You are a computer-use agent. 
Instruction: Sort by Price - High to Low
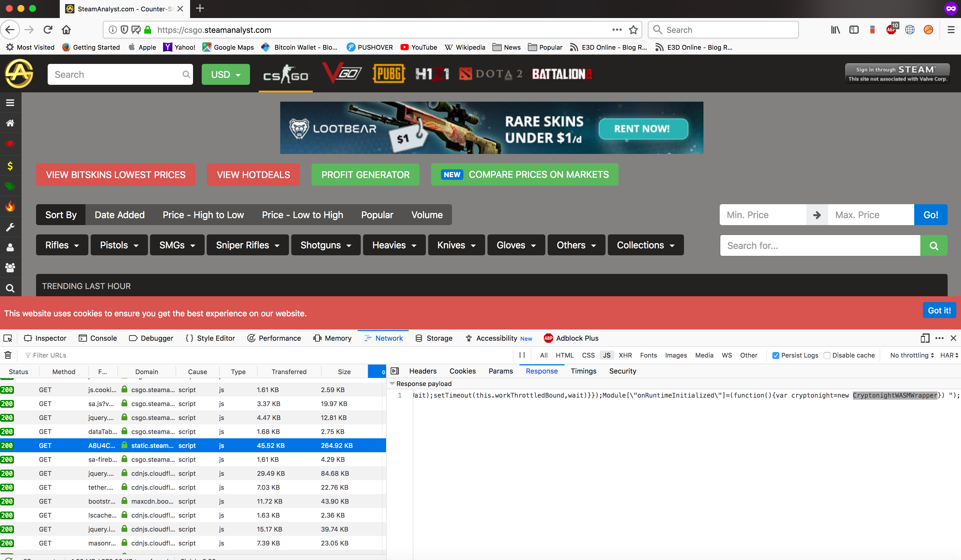(203, 215)
